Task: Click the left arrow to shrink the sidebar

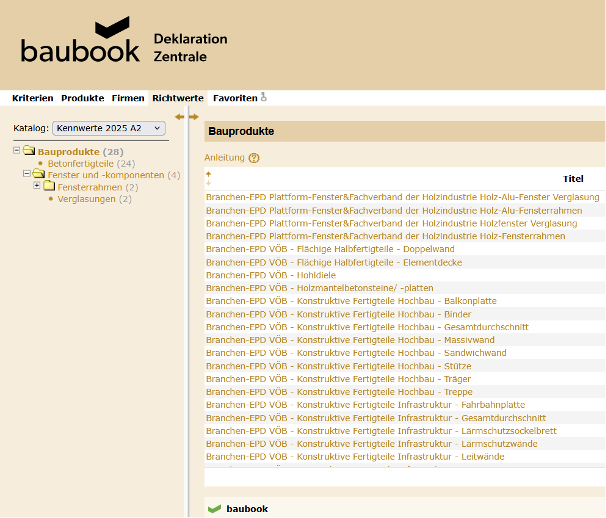Action: click(179, 117)
